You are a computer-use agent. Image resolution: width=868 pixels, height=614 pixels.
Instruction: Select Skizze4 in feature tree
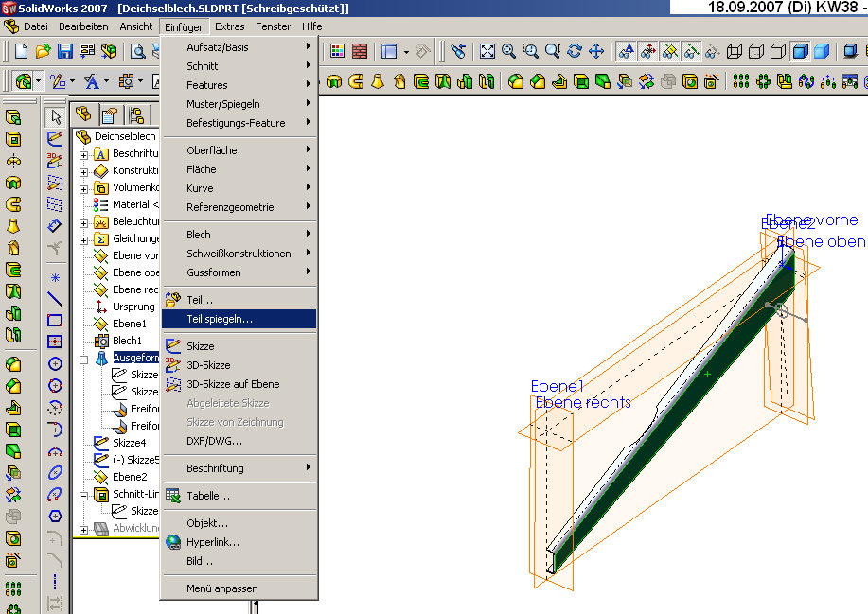(129, 443)
